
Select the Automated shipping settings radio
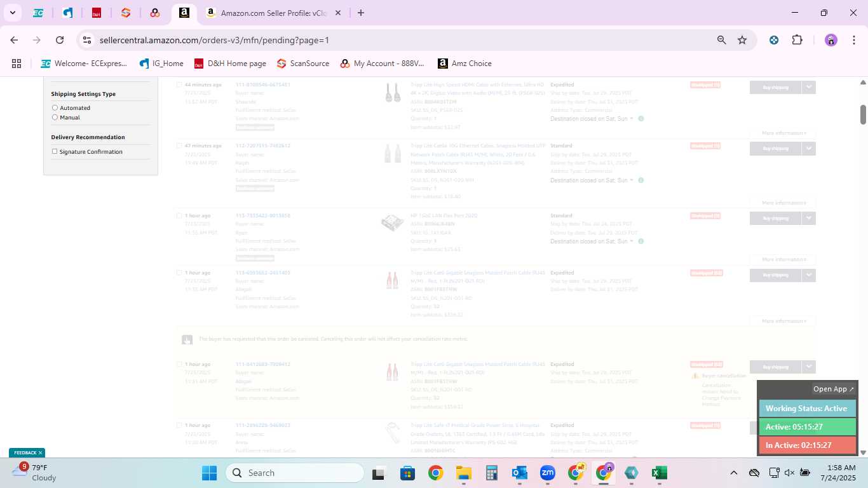(55, 108)
